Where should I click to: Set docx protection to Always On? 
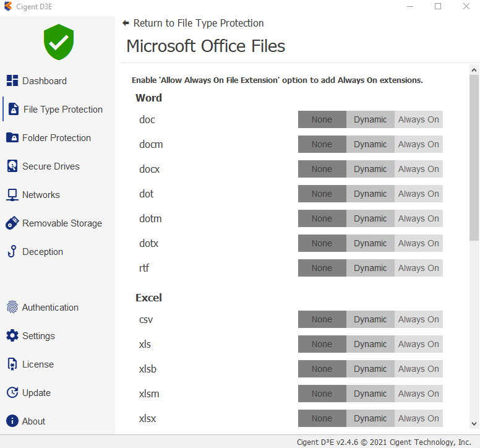(419, 169)
